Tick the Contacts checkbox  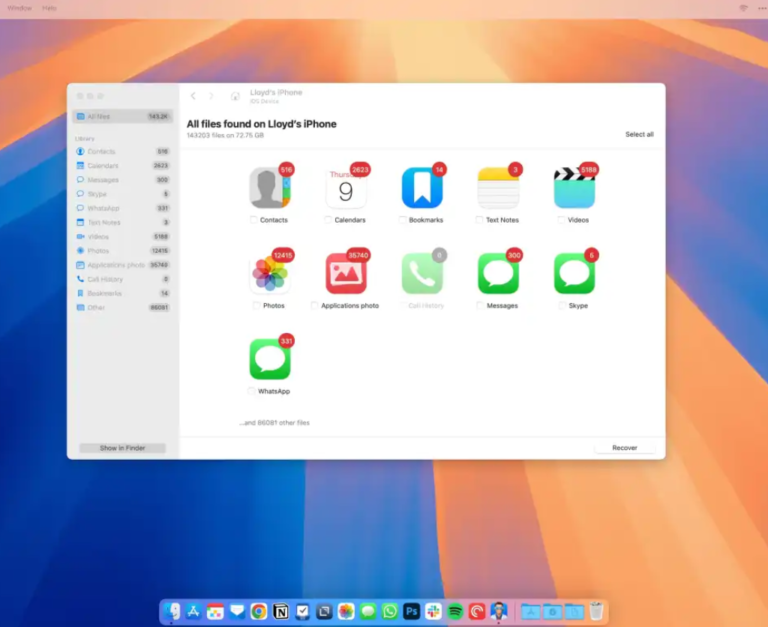254,220
